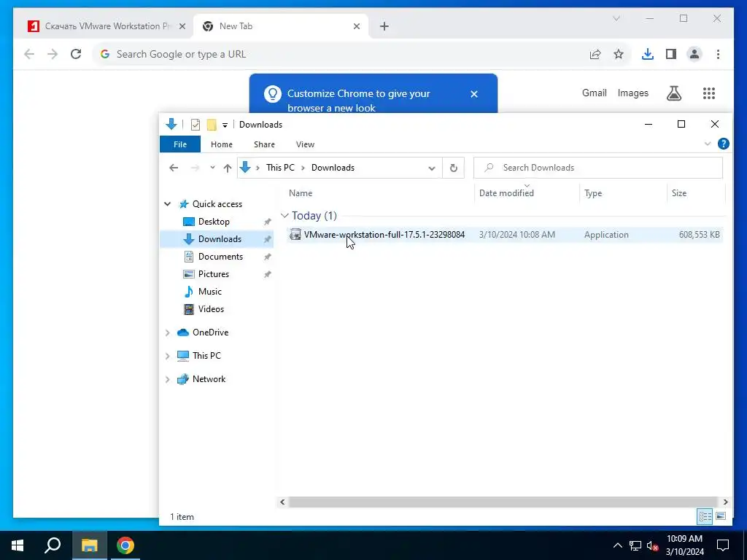This screenshot has width=747, height=560.
Task: Select the New Tab tab
Action: (281, 26)
